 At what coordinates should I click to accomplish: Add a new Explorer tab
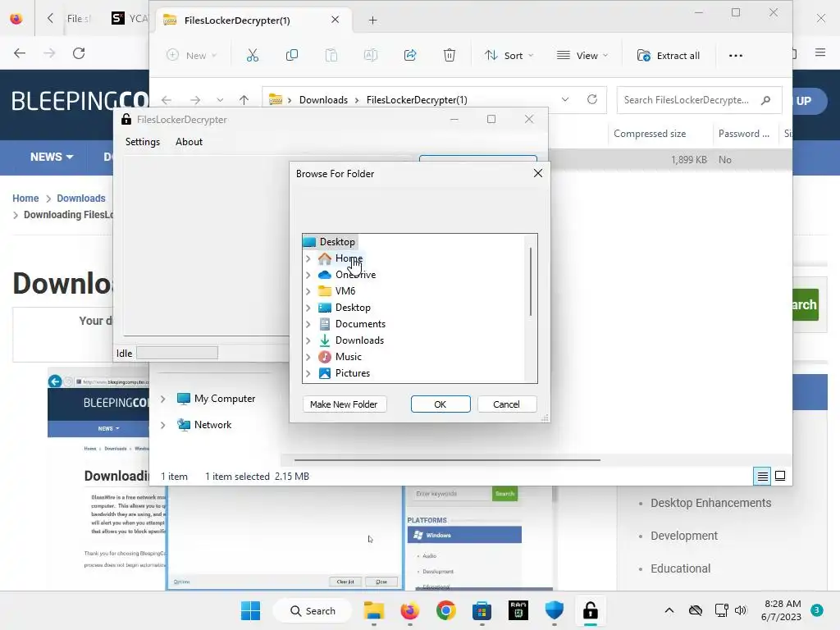tap(373, 21)
